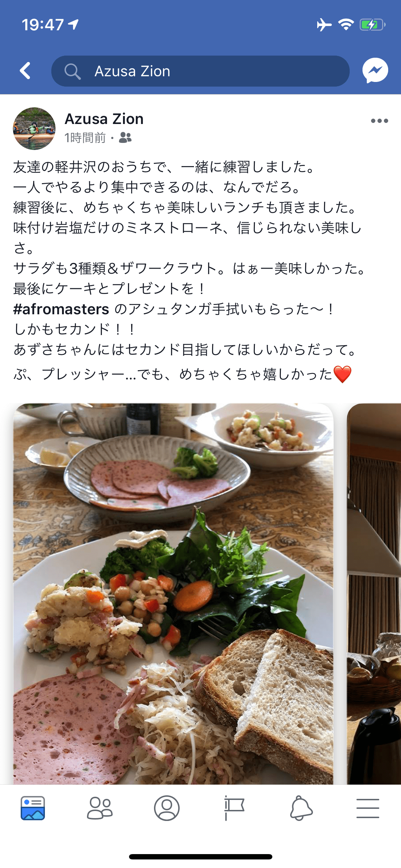Open the Notifications bell tab

point(301,808)
